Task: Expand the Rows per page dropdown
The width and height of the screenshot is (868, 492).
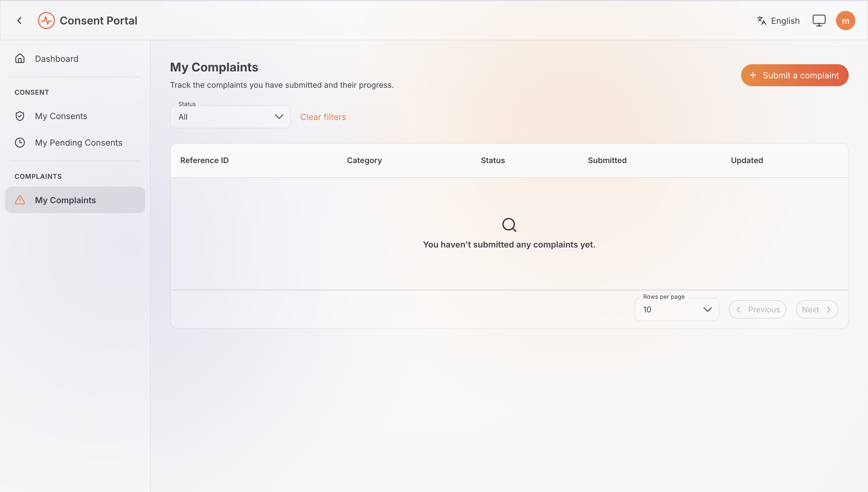Action: (677, 310)
